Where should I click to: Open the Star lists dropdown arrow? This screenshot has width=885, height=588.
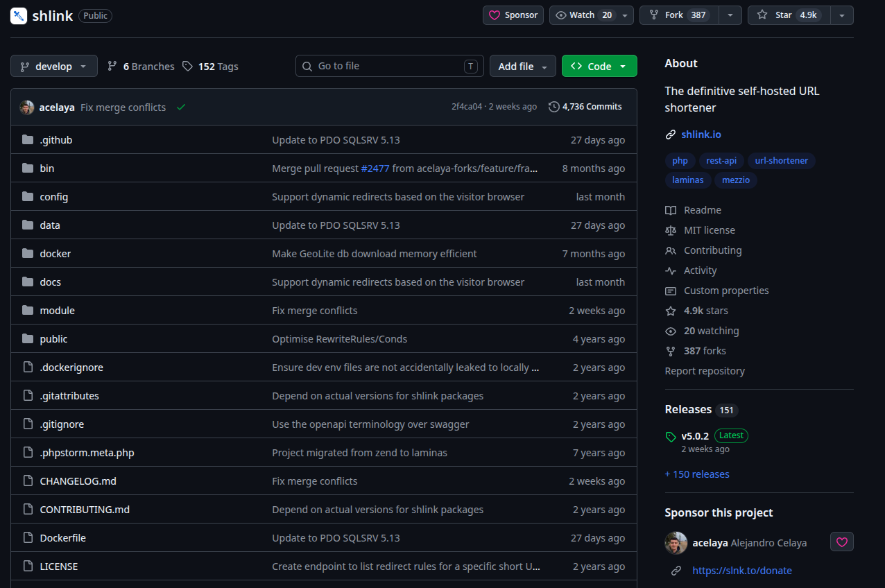842,15
